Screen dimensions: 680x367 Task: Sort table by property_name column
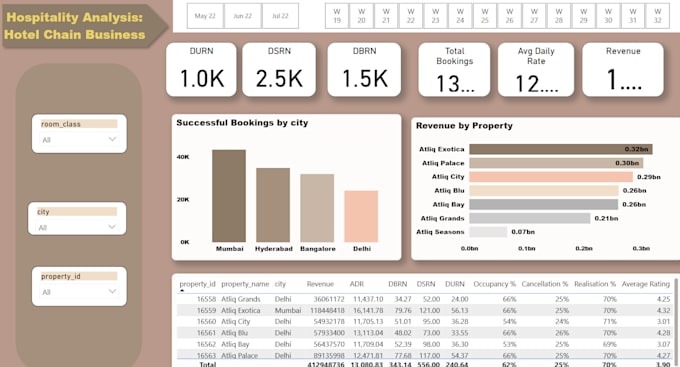tap(245, 284)
